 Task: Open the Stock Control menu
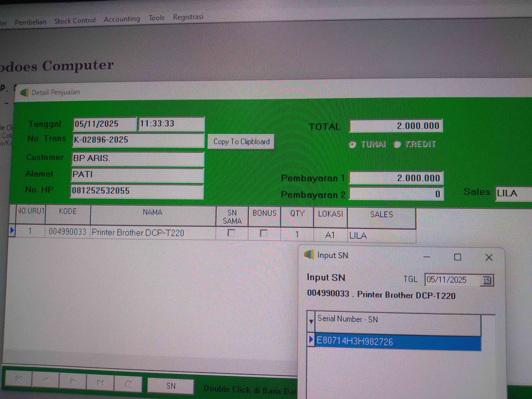75,21
